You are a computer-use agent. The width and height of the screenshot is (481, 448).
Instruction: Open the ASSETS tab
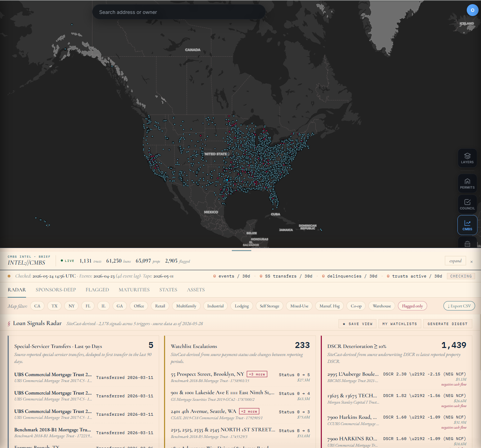tap(196, 290)
